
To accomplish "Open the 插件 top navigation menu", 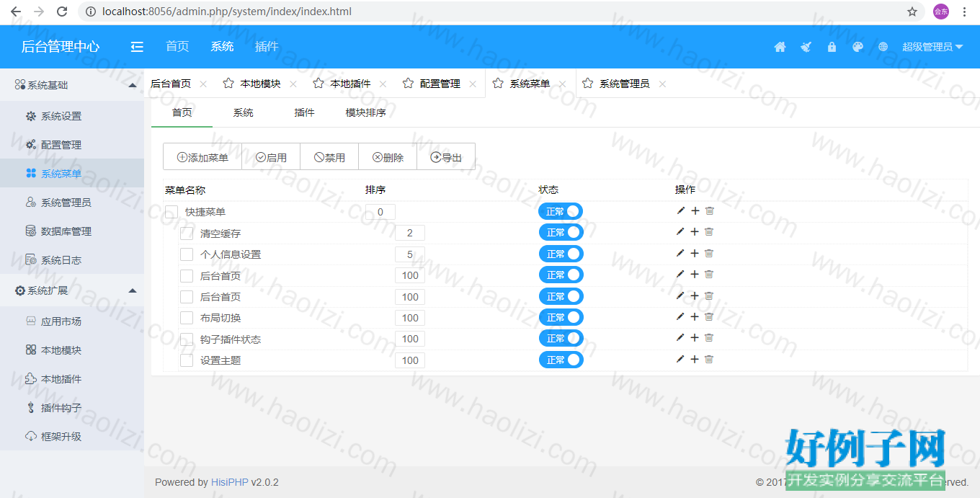I will [267, 47].
